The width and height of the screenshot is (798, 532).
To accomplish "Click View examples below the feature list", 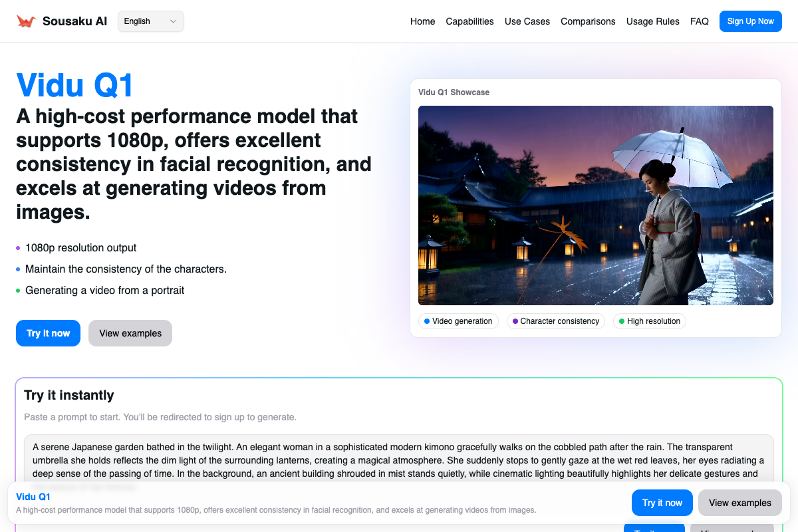I will [130, 333].
